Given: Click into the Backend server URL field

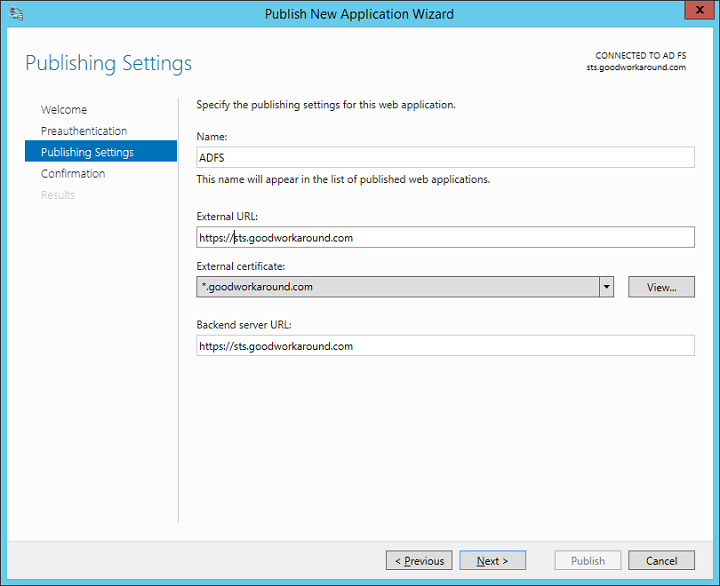Looking at the screenshot, I should coord(445,346).
